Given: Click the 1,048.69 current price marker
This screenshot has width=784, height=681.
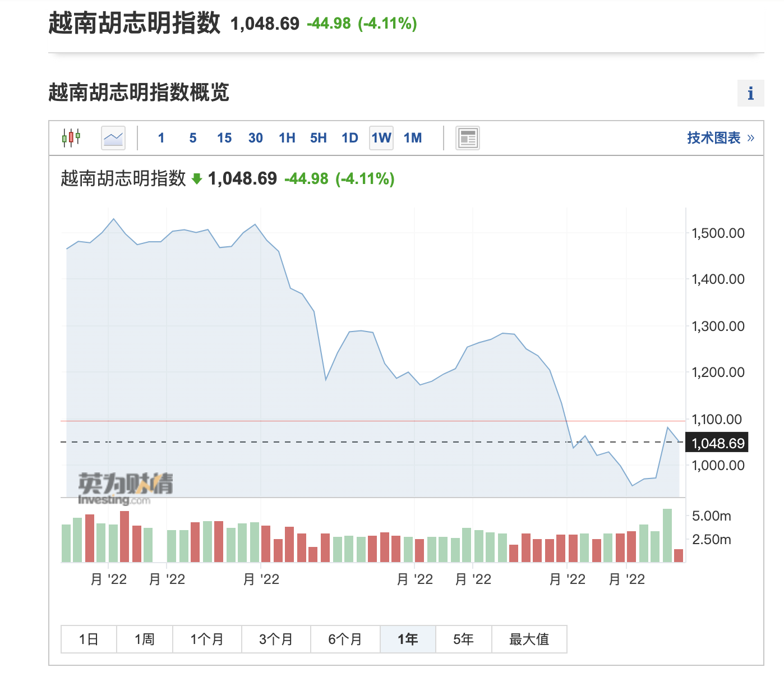Looking at the screenshot, I should pos(717,443).
